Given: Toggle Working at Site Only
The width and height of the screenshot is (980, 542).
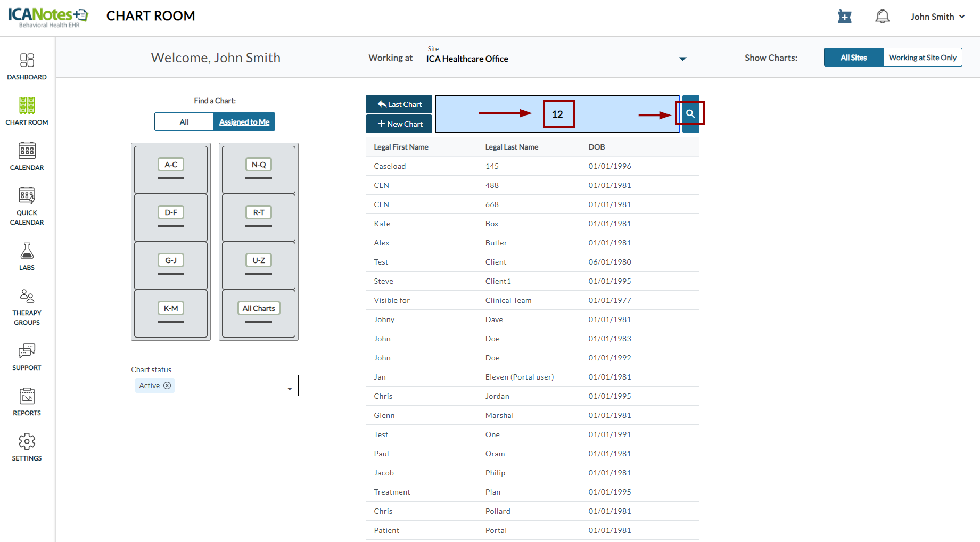Looking at the screenshot, I should pos(922,58).
